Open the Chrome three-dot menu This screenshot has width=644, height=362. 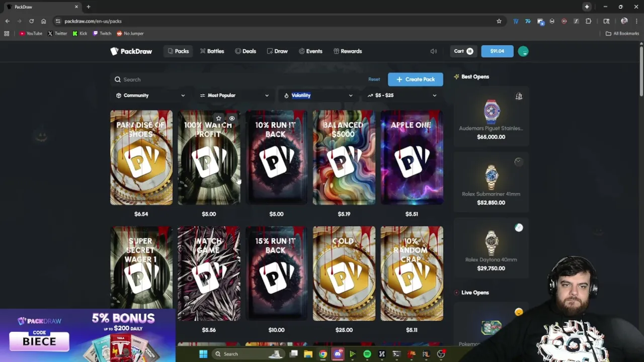tap(636, 21)
